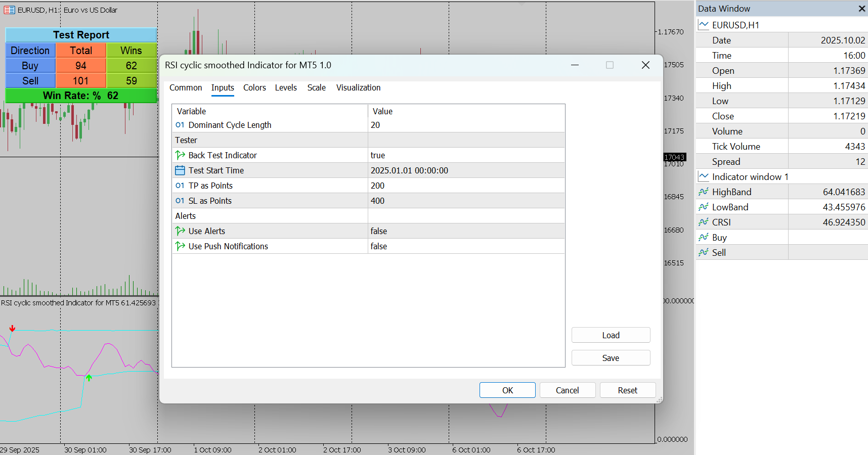Click the Buy row in Test Report

click(x=81, y=65)
